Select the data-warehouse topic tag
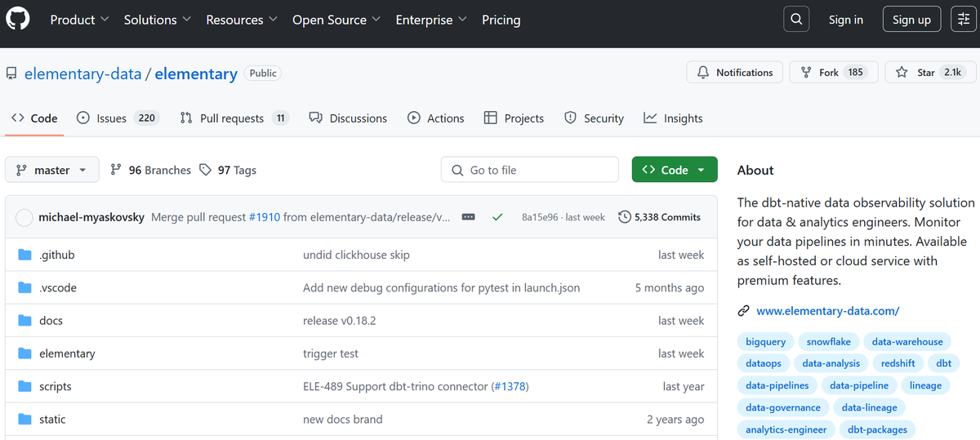 point(907,342)
